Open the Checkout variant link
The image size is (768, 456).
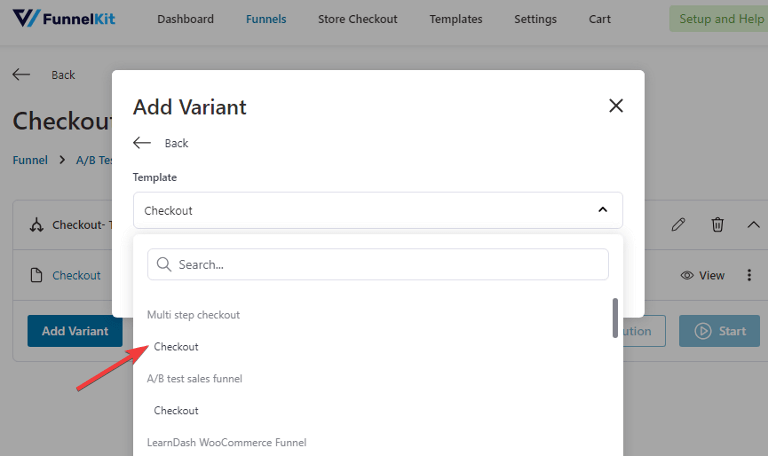76,275
